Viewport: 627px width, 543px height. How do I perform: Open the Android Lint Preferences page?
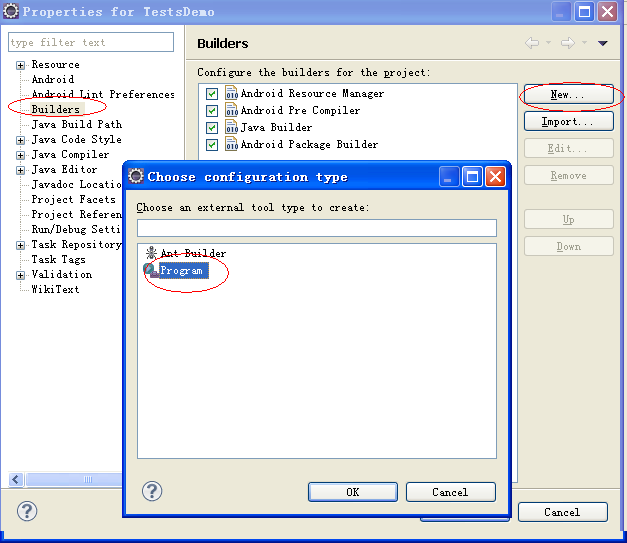click(103, 94)
